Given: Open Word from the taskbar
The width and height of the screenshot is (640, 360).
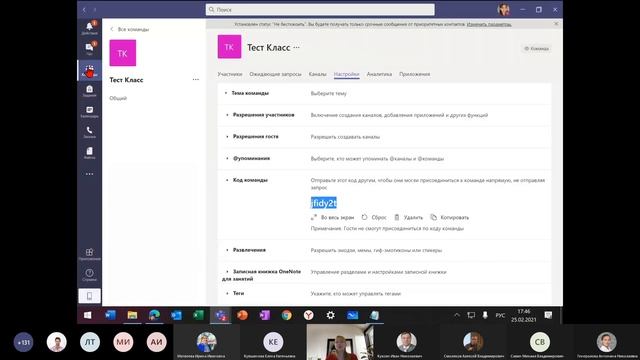Looking at the screenshot, I should [110, 315].
